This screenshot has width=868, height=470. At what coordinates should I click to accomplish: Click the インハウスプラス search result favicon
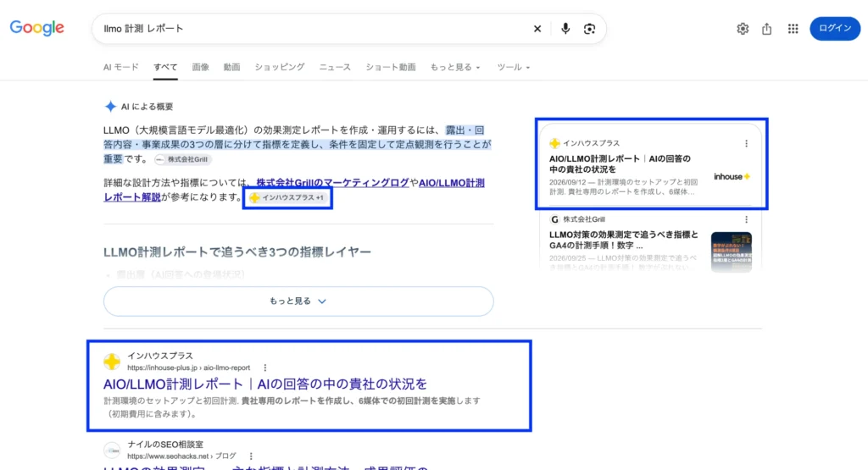[x=112, y=362]
